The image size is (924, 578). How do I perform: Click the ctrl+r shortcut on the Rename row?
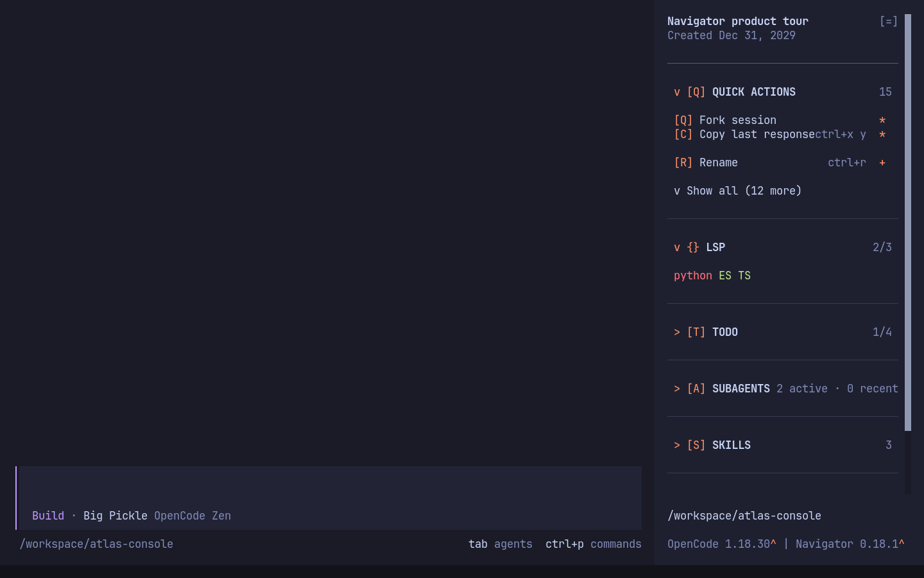847,162
